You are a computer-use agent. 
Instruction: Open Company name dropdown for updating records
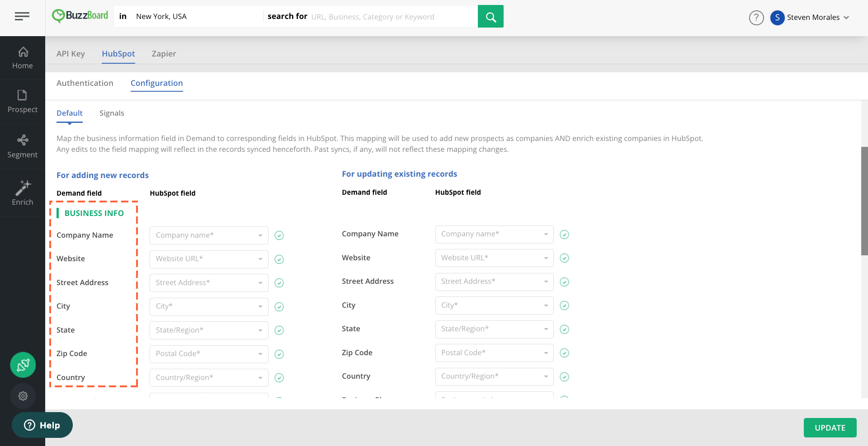(494, 234)
